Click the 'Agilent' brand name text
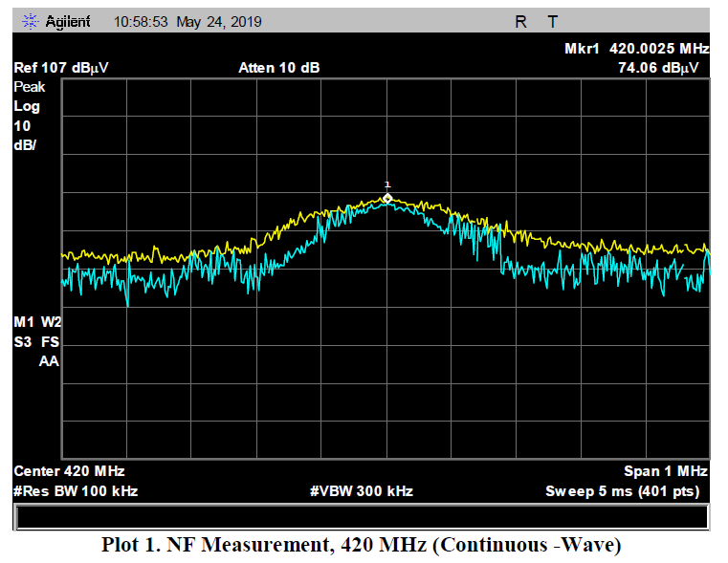The image size is (728, 563). click(68, 22)
